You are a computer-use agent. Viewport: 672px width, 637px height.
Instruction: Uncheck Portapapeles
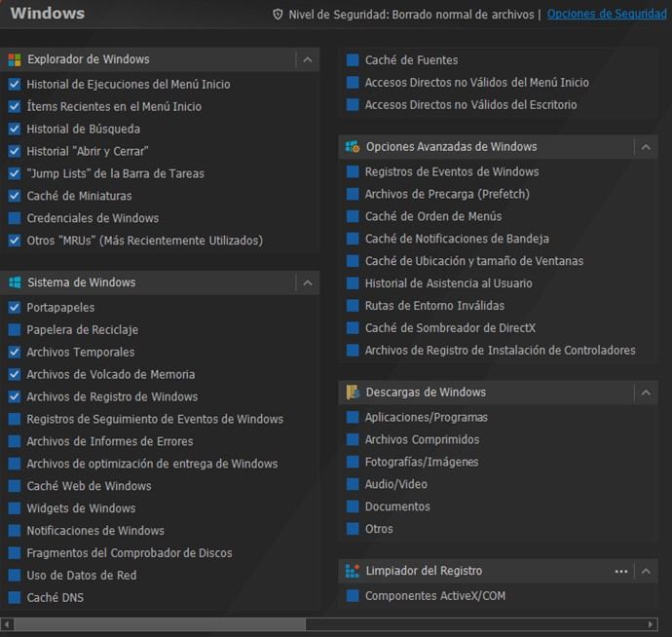pyautogui.click(x=15, y=308)
